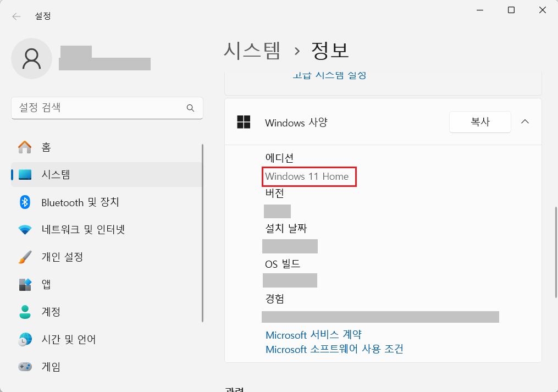558x392 pixels.
Task: Click the 정보 page title
Action: 330,51
